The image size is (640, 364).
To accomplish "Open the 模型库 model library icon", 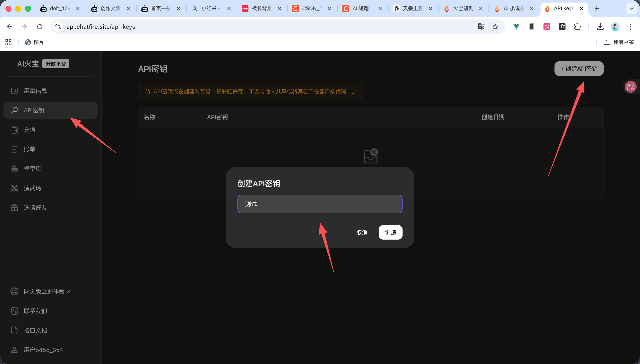I will click(x=14, y=168).
